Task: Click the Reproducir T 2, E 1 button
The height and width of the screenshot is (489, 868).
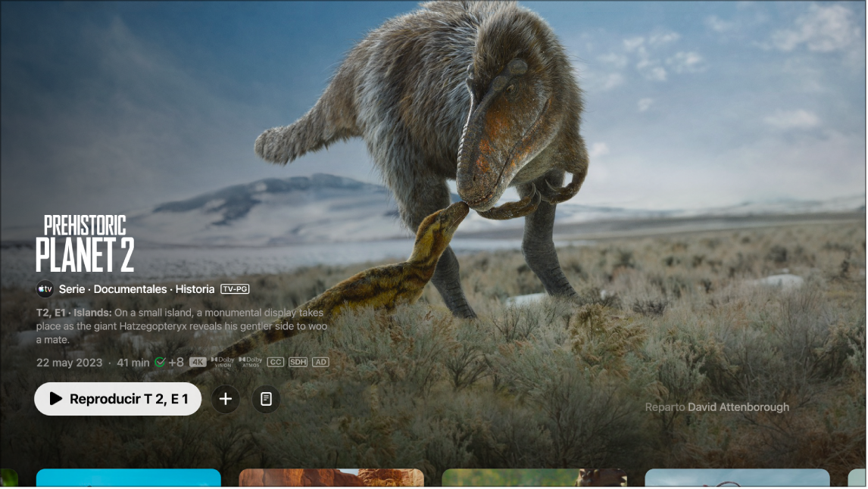Action: pyautogui.click(x=117, y=399)
